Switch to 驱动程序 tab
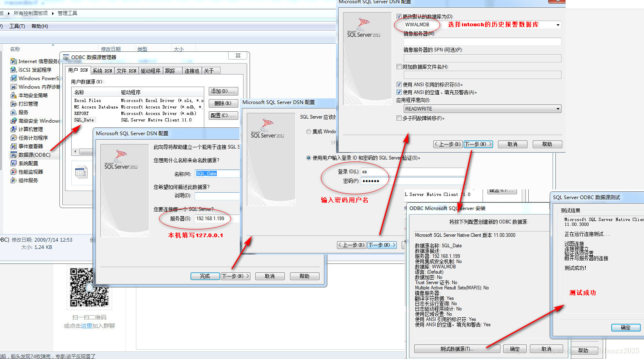 tap(151, 71)
